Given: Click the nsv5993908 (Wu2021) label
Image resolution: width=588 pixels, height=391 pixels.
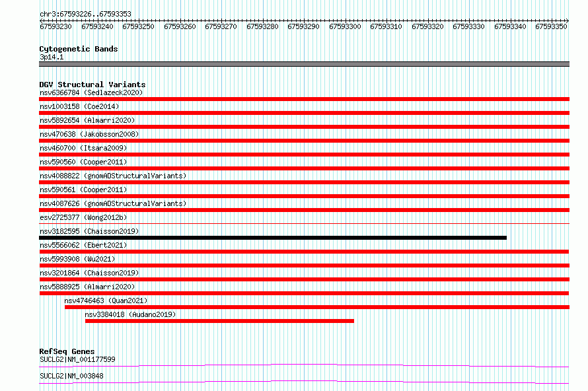Looking at the screenshot, I should 77,259.
